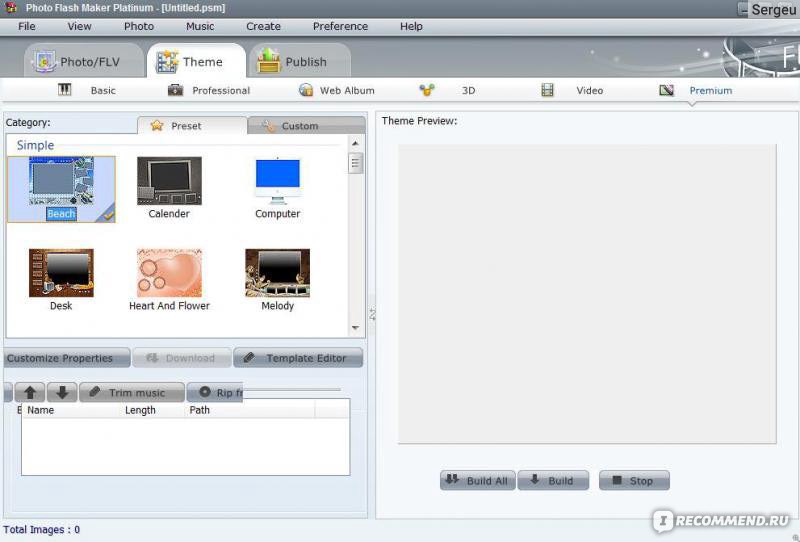Image resolution: width=800 pixels, height=542 pixels.
Task: Click the move down arrow button
Action: coord(61,393)
